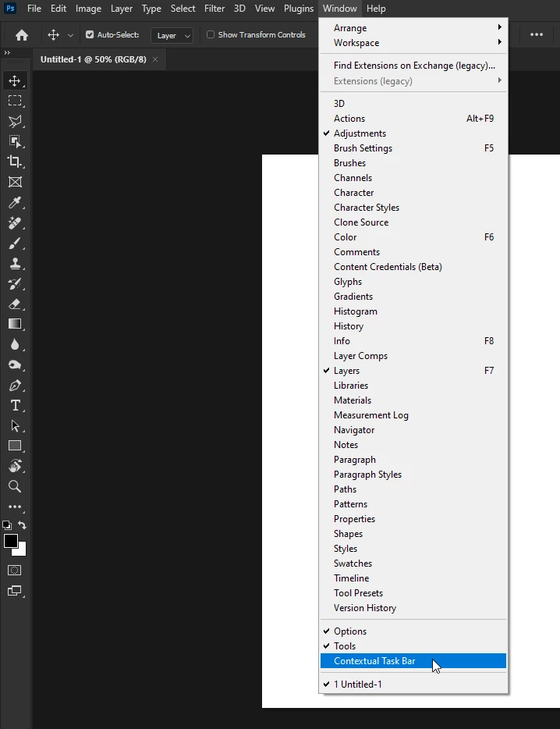Click the Move tool preset icon in options bar
Screen dimensions: 560x729
[54, 35]
